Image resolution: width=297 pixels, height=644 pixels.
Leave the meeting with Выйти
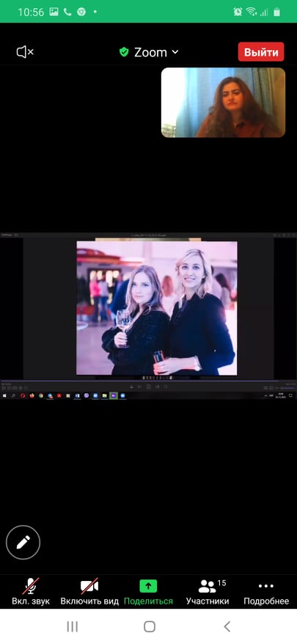(x=261, y=52)
